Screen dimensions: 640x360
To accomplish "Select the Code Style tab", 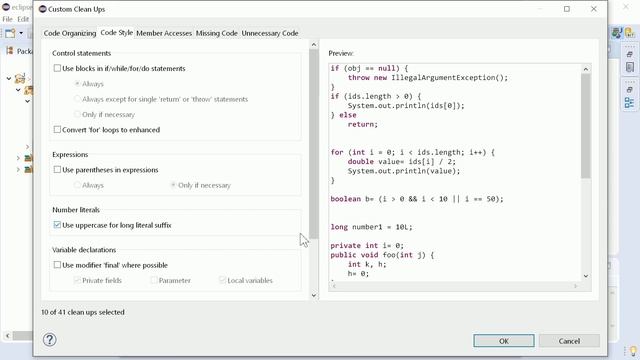I will tap(116, 33).
